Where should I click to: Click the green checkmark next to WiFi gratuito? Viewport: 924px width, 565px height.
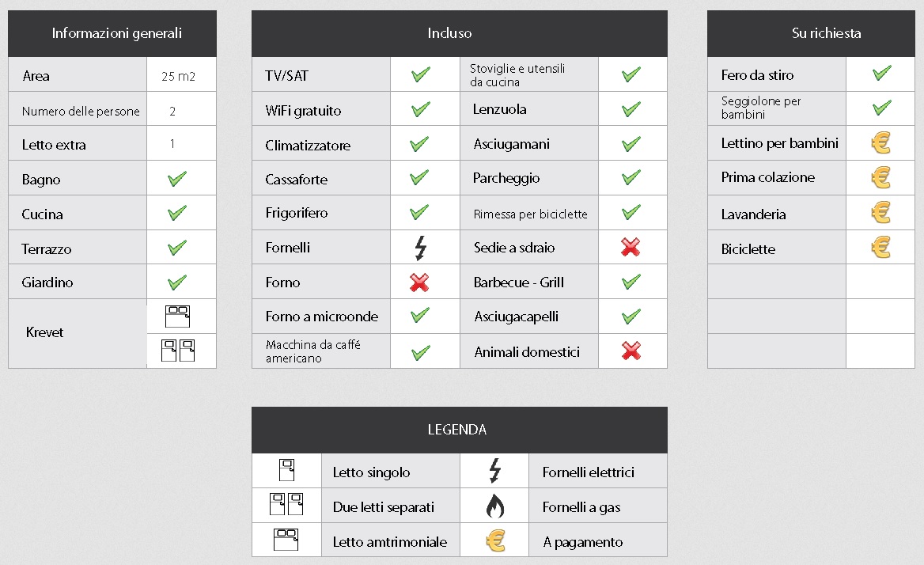click(421, 109)
